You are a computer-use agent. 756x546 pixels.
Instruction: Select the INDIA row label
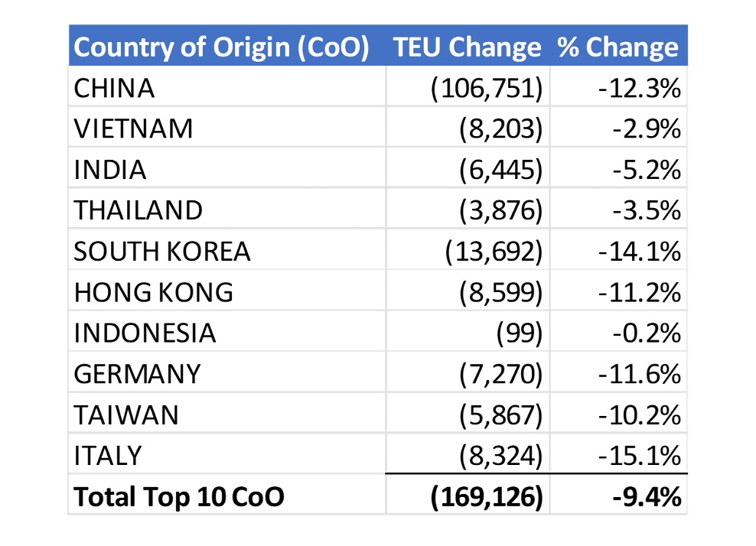pyautogui.click(x=109, y=170)
